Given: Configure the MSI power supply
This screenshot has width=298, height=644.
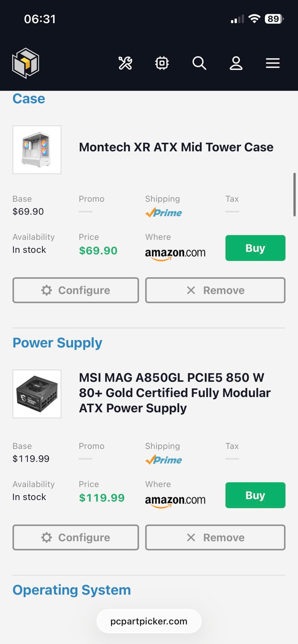Looking at the screenshot, I should point(76,537).
